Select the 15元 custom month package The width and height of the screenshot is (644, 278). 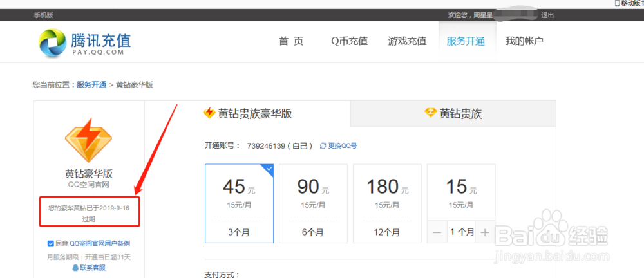461,203
